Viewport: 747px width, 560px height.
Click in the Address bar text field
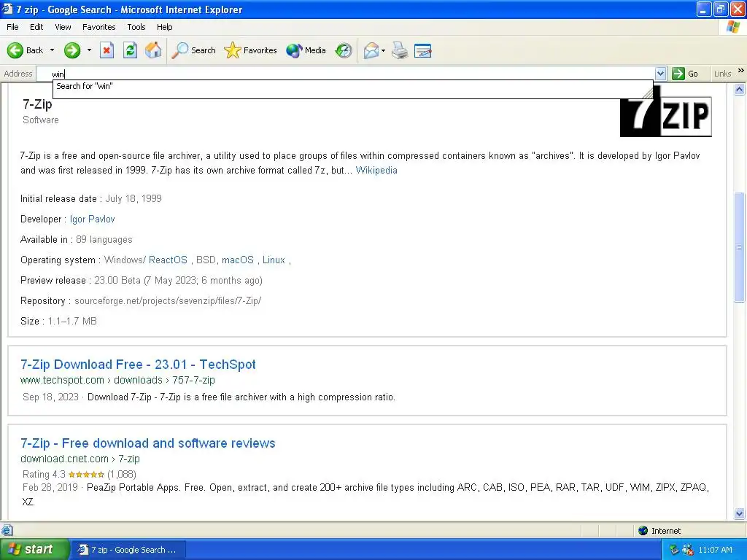(345, 74)
